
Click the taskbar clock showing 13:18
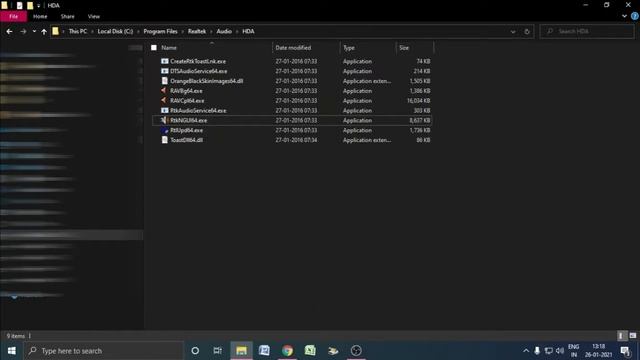[598, 351]
